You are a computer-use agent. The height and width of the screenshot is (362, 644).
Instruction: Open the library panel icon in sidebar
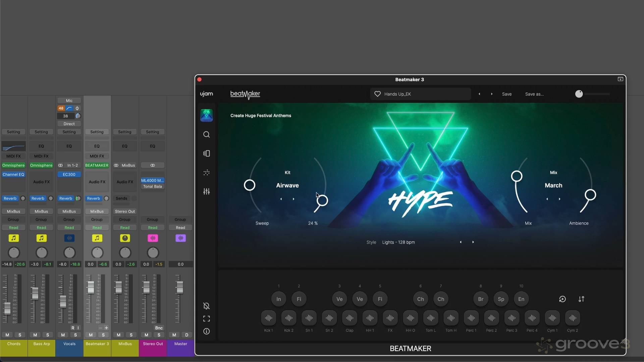click(x=207, y=154)
